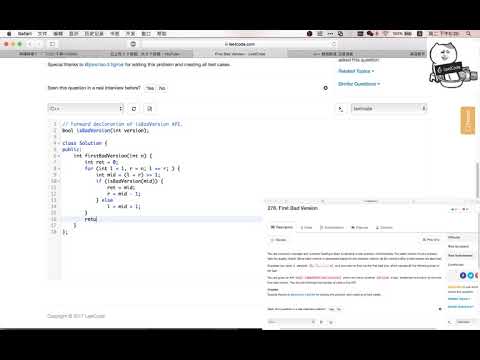
Task: Collapse the class Solution fold arrow
Action: [x=59, y=143]
